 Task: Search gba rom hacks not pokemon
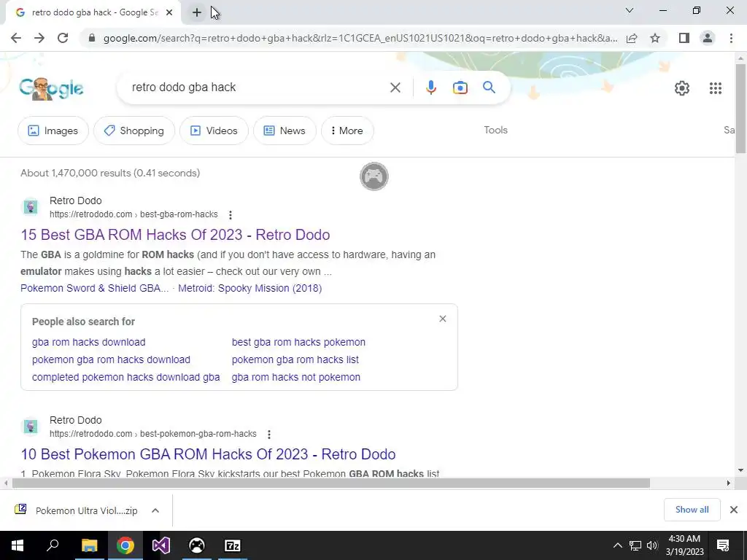pos(296,377)
